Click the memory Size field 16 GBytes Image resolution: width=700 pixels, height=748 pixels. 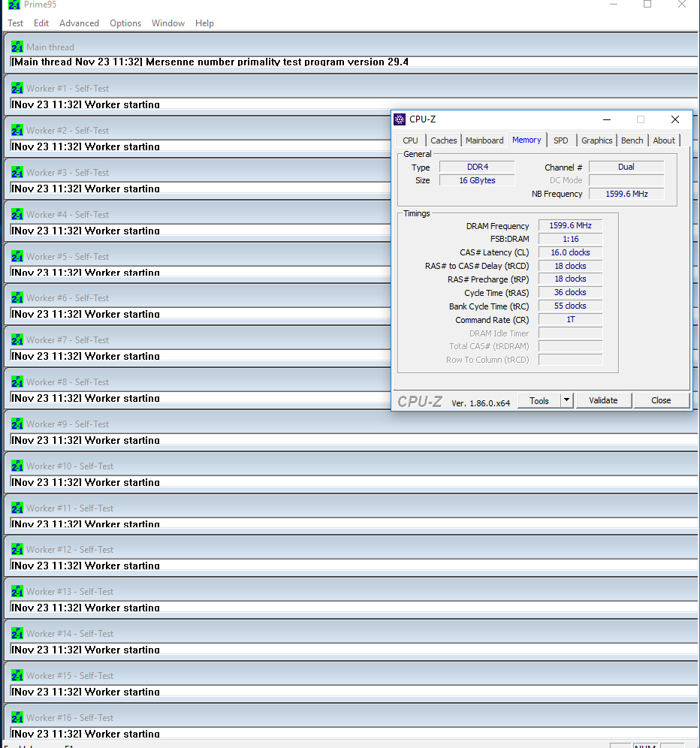477,180
